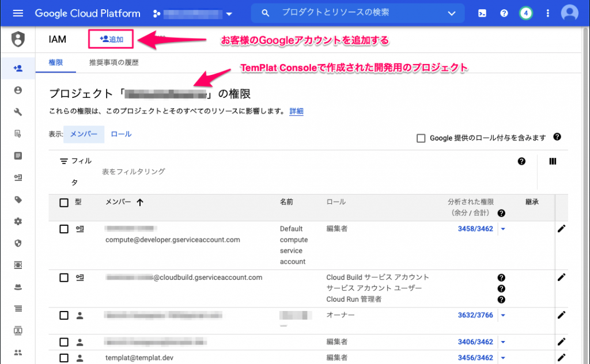Open the 3456/3462 permissions link
The height and width of the screenshot is (364, 590).
click(x=475, y=358)
